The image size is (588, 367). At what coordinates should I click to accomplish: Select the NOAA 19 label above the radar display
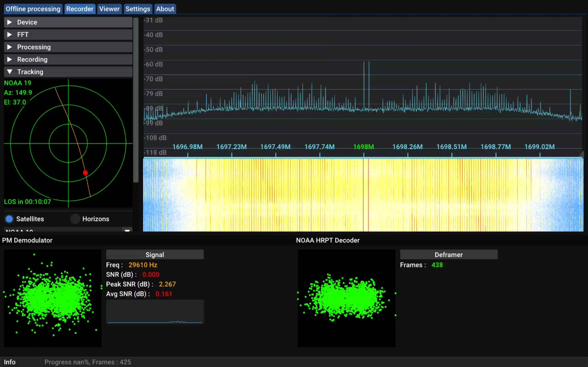tap(17, 83)
